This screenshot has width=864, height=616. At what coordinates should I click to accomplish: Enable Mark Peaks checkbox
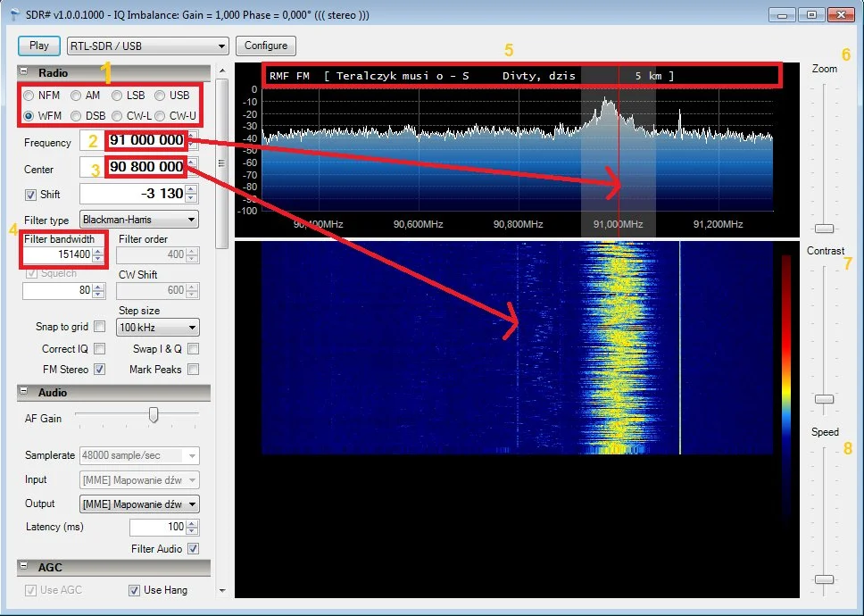[x=193, y=370]
